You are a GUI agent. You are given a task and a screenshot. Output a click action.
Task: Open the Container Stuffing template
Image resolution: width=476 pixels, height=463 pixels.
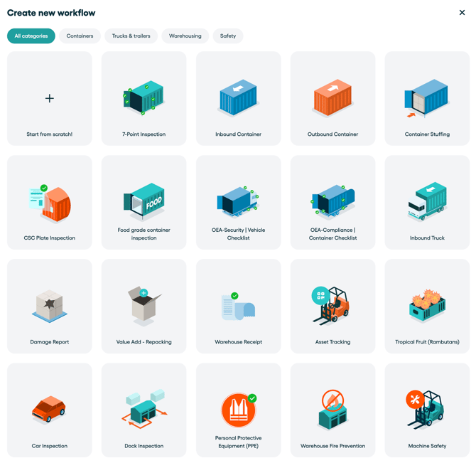[x=427, y=99]
